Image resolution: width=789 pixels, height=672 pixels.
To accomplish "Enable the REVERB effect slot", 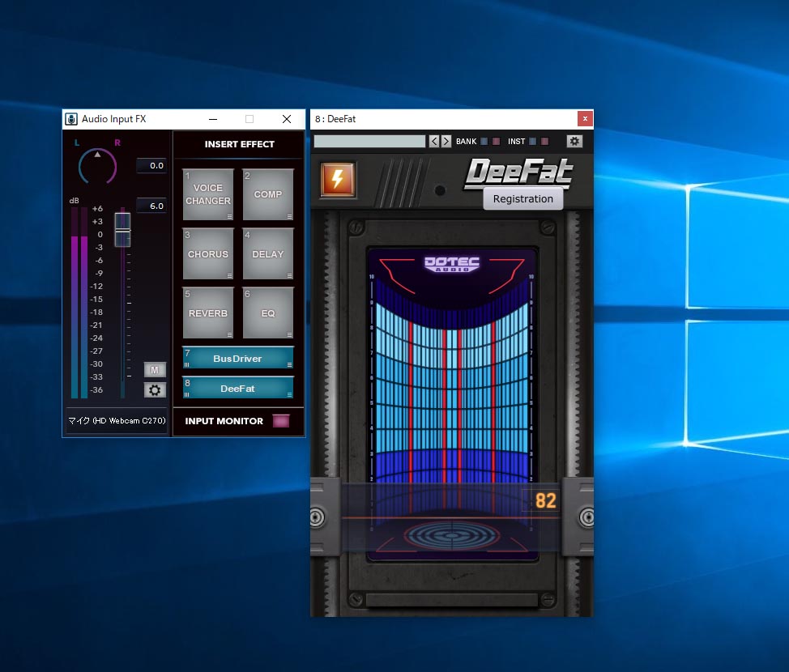I will pos(208,313).
